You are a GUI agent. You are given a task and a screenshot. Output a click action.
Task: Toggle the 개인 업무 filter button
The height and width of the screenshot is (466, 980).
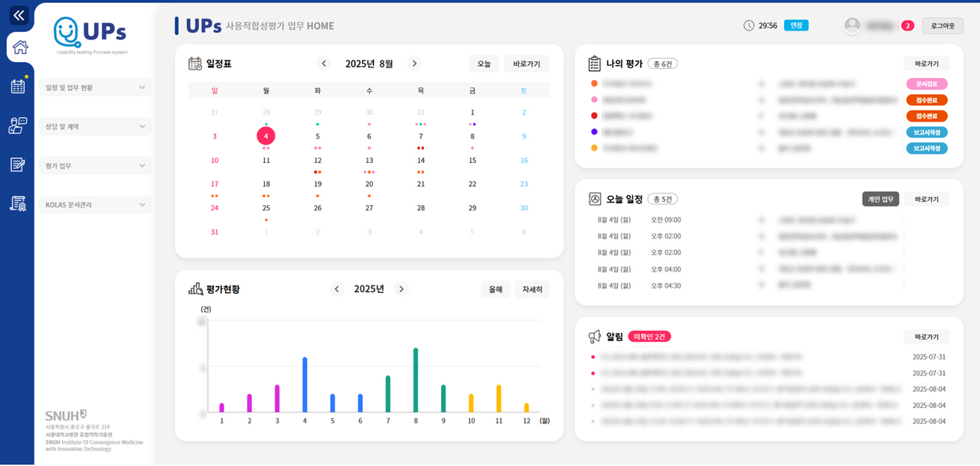(880, 199)
